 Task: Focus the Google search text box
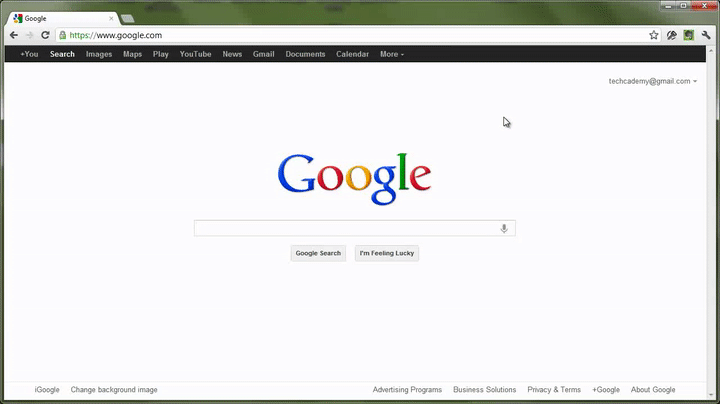coord(345,229)
